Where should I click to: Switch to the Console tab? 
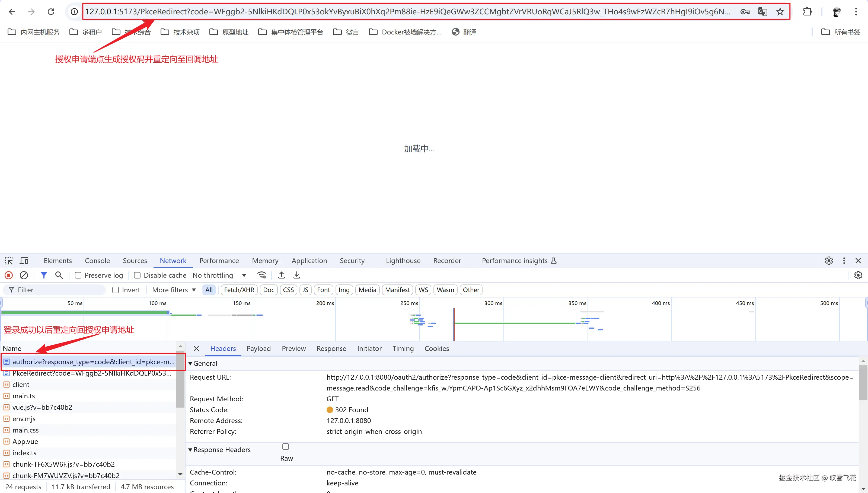97,261
